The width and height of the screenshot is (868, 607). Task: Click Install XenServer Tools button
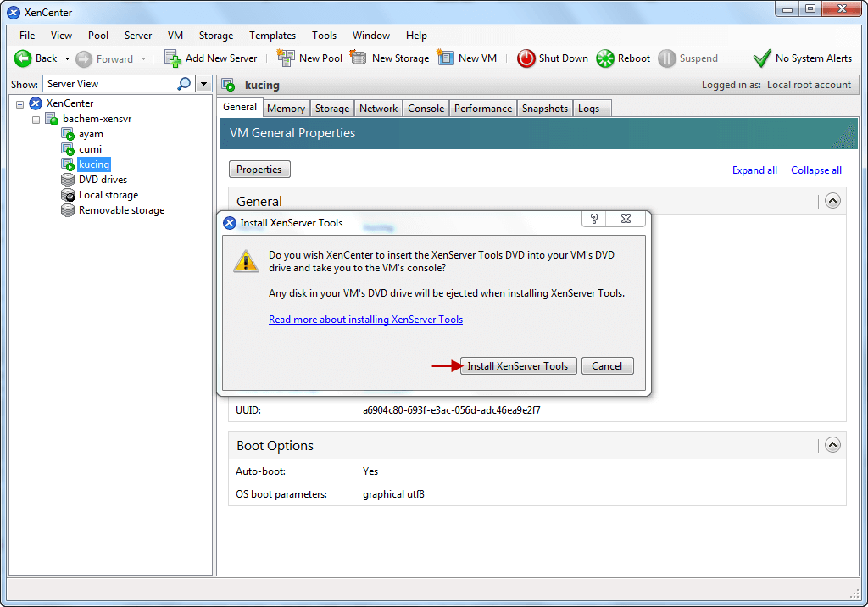click(518, 366)
